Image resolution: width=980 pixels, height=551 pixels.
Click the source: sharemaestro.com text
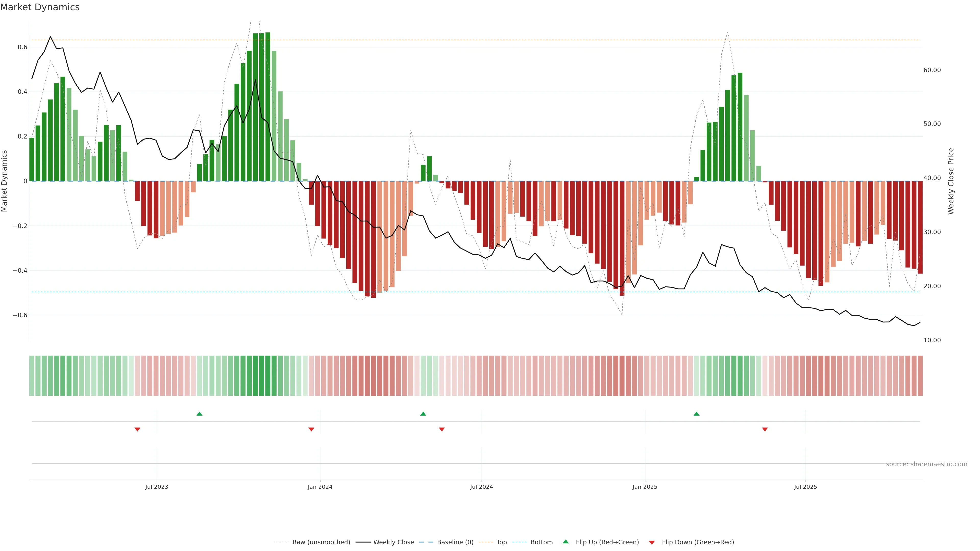pyautogui.click(x=926, y=464)
